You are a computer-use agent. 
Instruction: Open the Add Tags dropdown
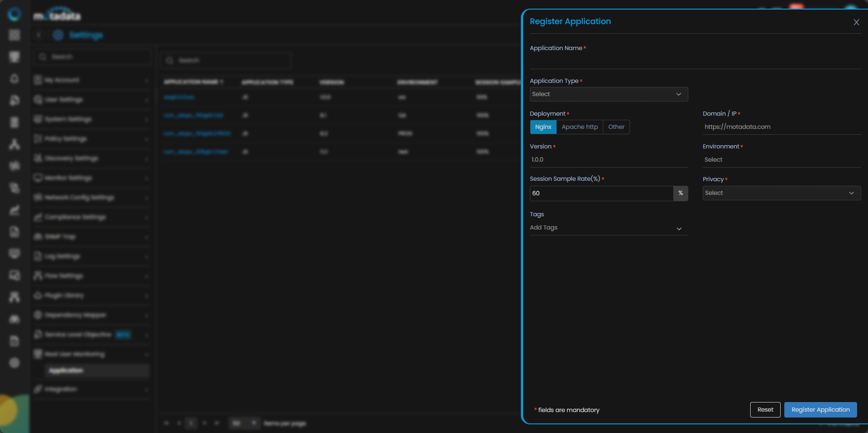pyautogui.click(x=609, y=228)
